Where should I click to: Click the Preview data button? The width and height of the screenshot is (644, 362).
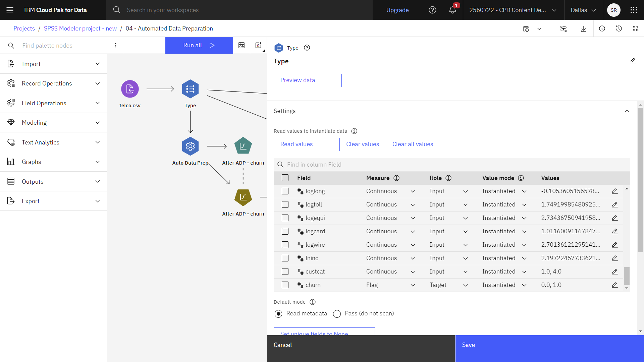(308, 80)
